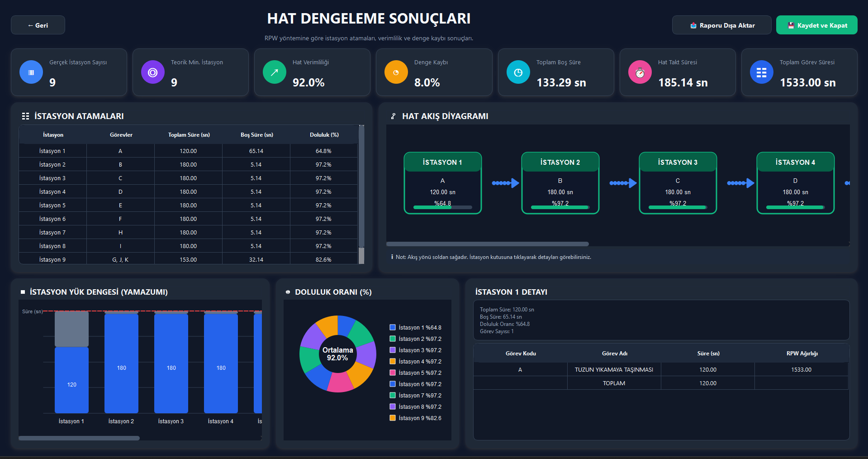The image size is (868, 459).
Task: Select İstasyon 9 row in assignments table
Action: pyautogui.click(x=188, y=259)
